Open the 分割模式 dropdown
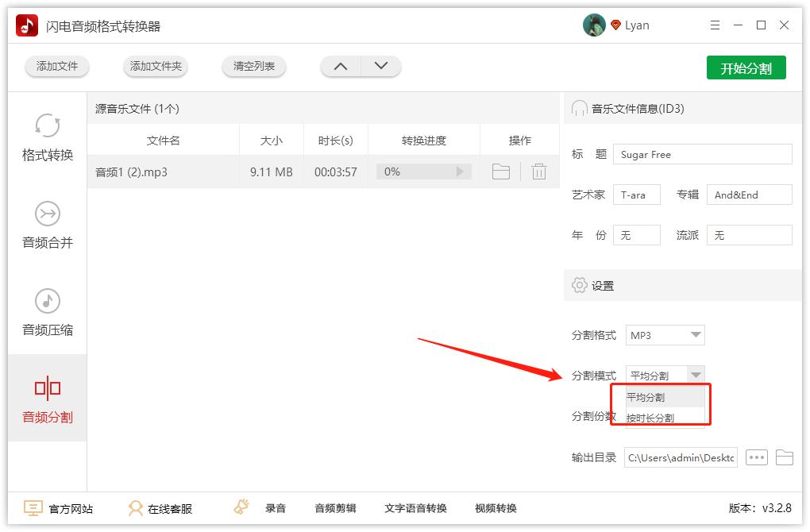Screen dimensions: 810x532 pos(694,373)
